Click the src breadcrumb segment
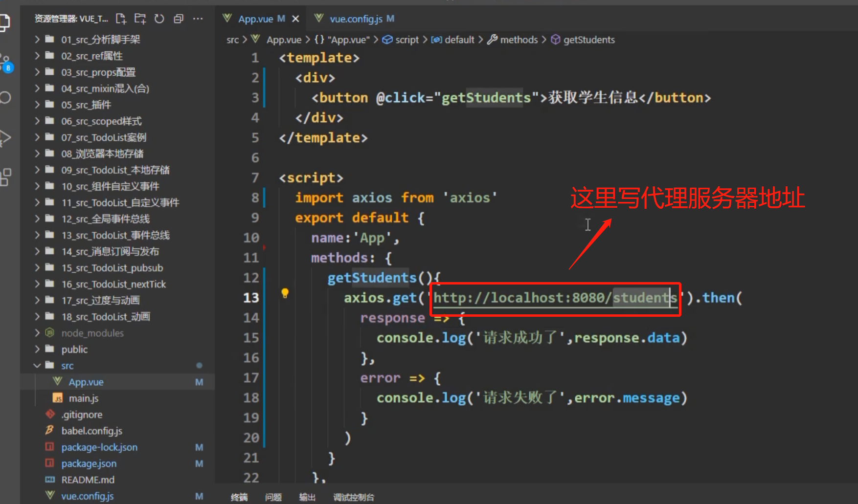 232,40
